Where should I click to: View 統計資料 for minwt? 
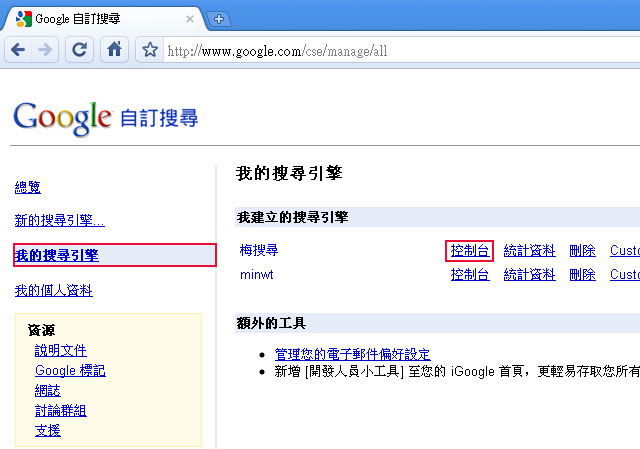point(529,275)
